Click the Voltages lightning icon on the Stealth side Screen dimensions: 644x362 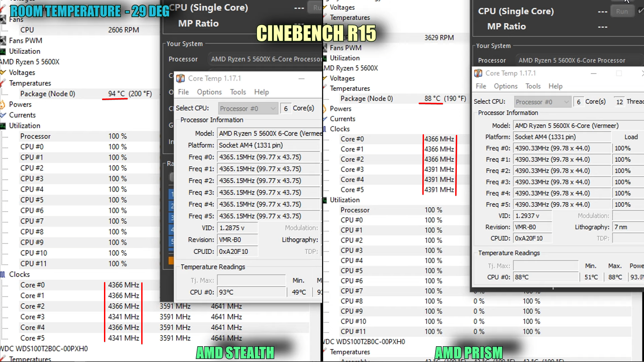tap(3, 73)
